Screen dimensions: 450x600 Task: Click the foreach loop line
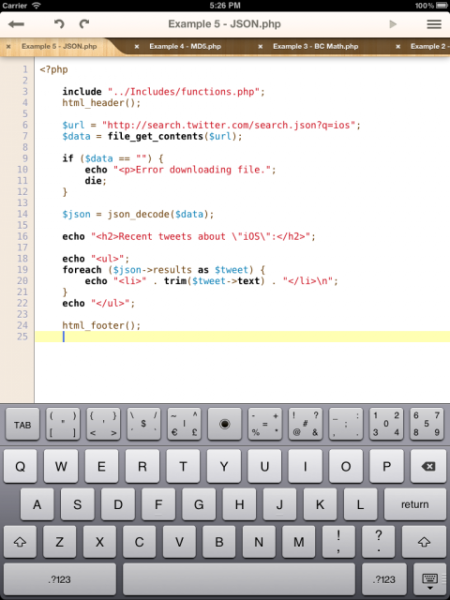tap(164, 270)
